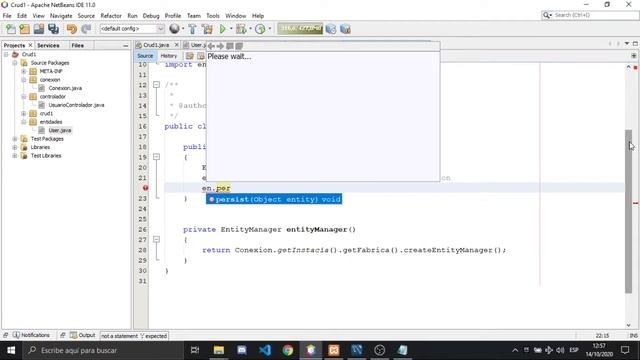
Task: Open the Refactor menu
Action: (111, 16)
